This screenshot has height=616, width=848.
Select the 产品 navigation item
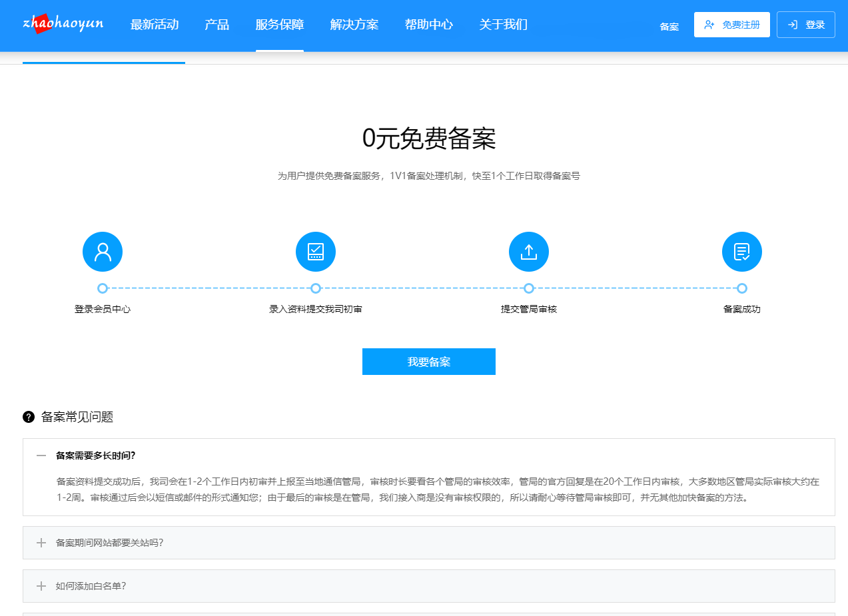[216, 24]
